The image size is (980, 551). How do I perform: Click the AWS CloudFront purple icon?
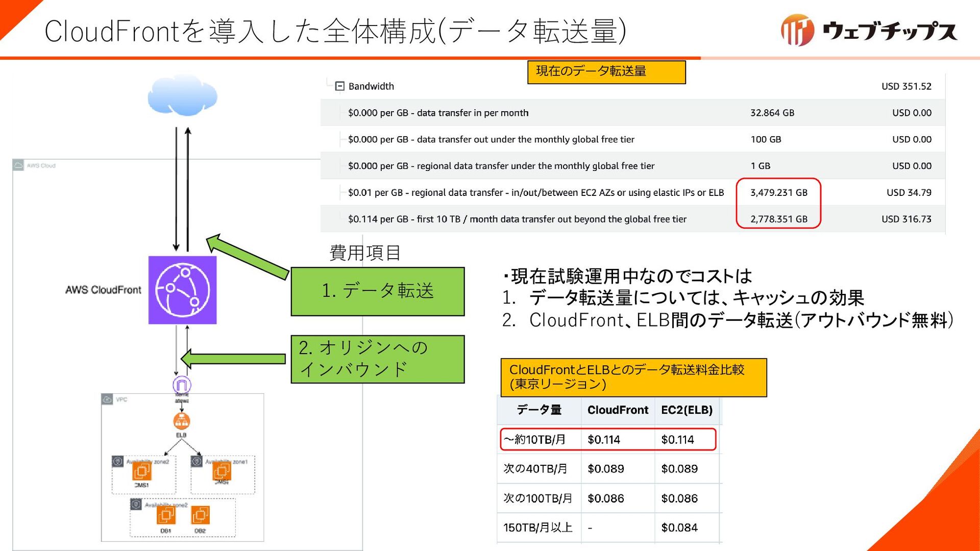(x=182, y=290)
